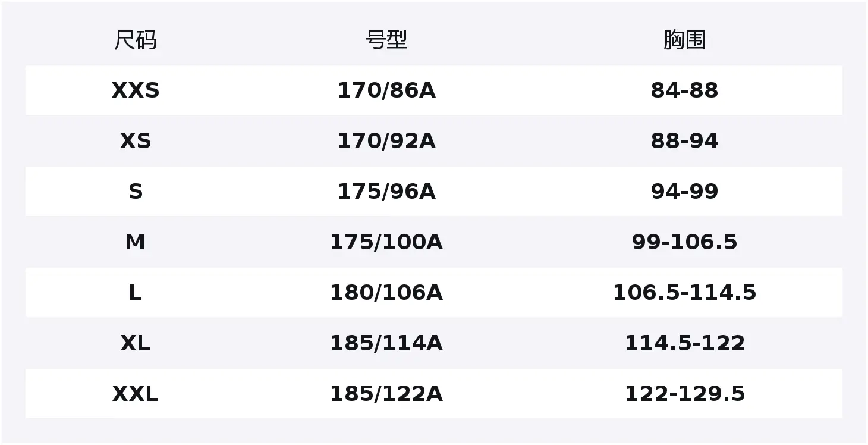Select the L size cell

(136, 293)
